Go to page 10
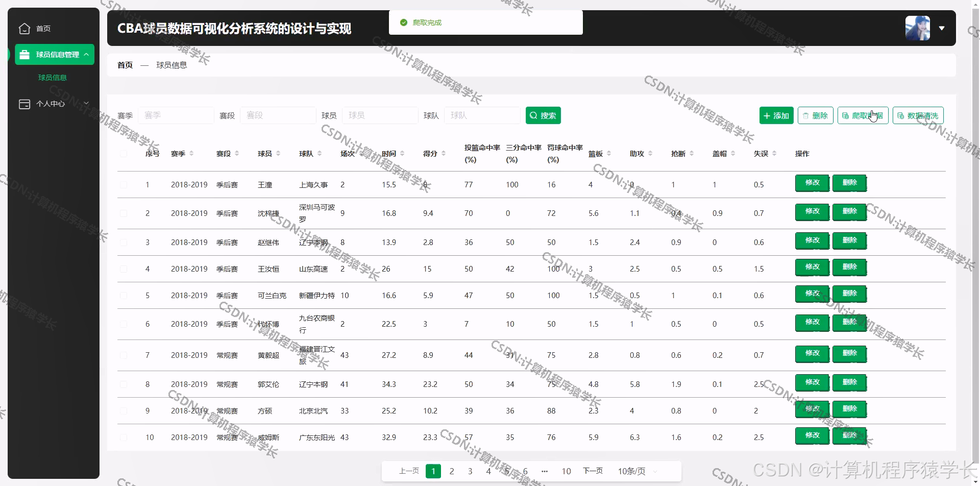Viewport: 980px width, 486px height. tap(566, 471)
